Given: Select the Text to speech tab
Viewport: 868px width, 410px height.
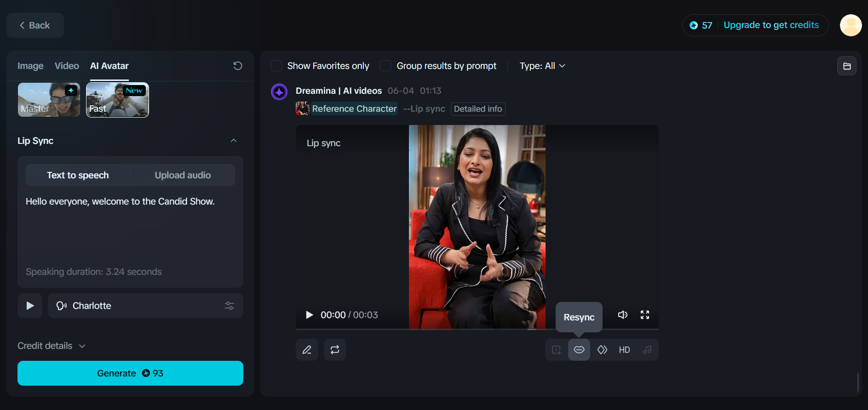Looking at the screenshot, I should click(x=78, y=175).
